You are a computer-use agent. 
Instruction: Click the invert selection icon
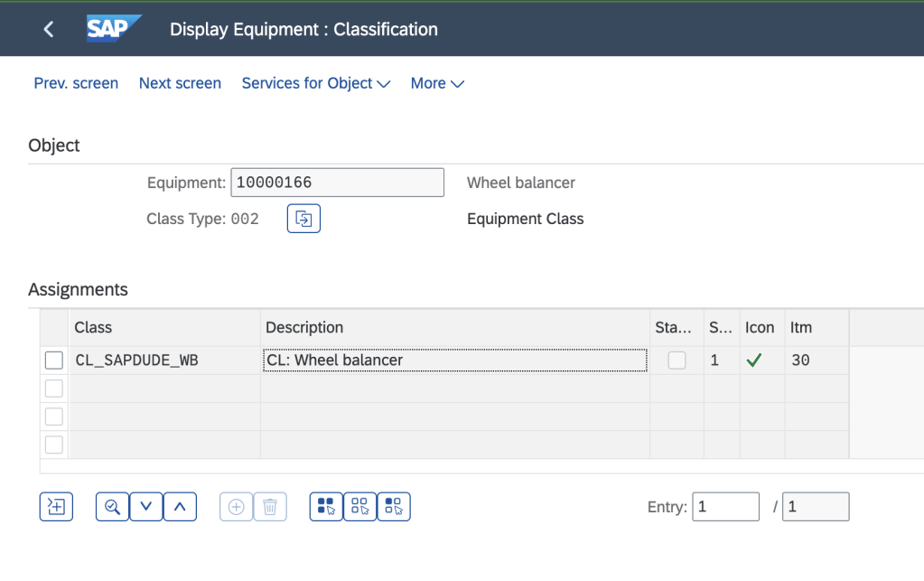pos(394,506)
